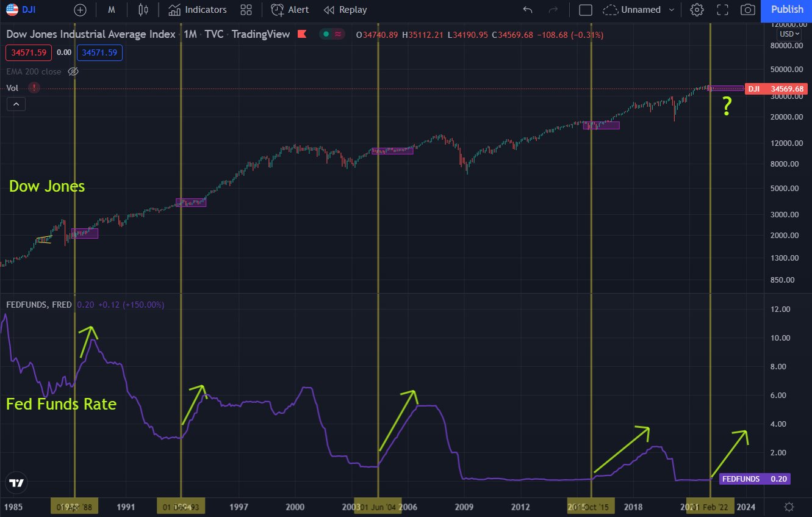Select the Vol legend label

pos(12,88)
